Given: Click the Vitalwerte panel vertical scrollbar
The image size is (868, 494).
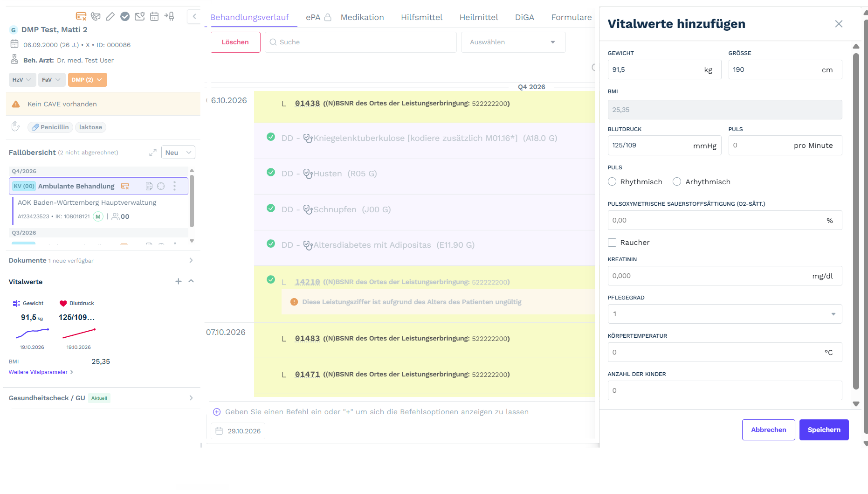Looking at the screenshot, I should 856,222.
